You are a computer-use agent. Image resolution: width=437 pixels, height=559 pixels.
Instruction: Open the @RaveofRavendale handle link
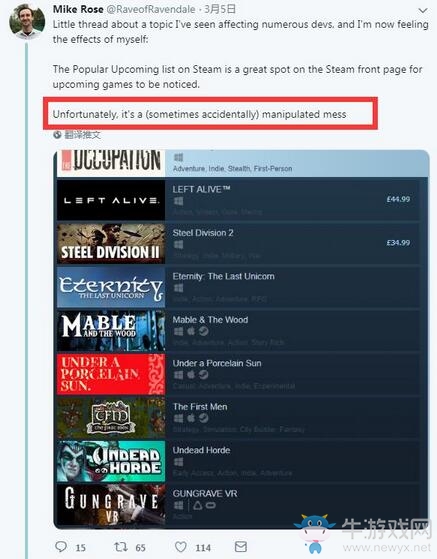(151, 9)
